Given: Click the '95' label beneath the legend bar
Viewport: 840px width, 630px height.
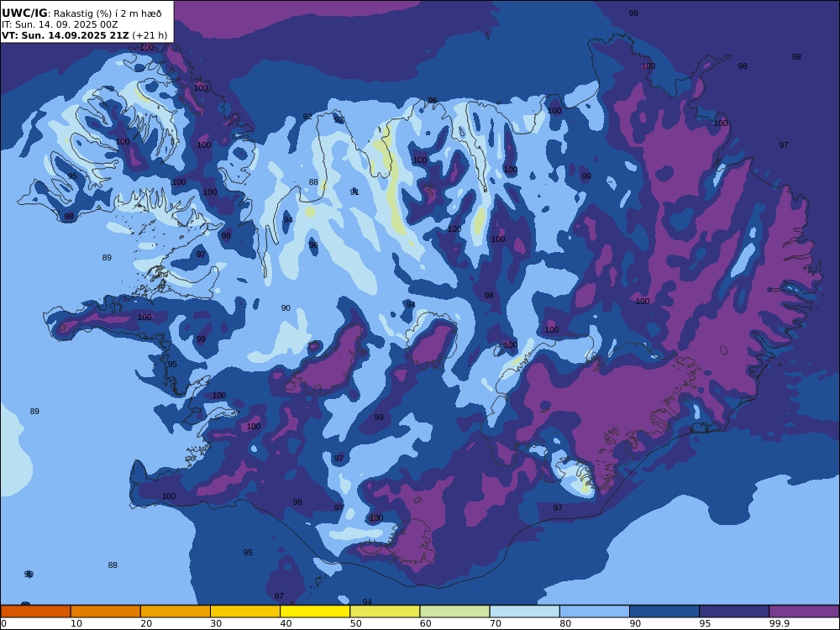Looking at the screenshot, I should [705, 623].
